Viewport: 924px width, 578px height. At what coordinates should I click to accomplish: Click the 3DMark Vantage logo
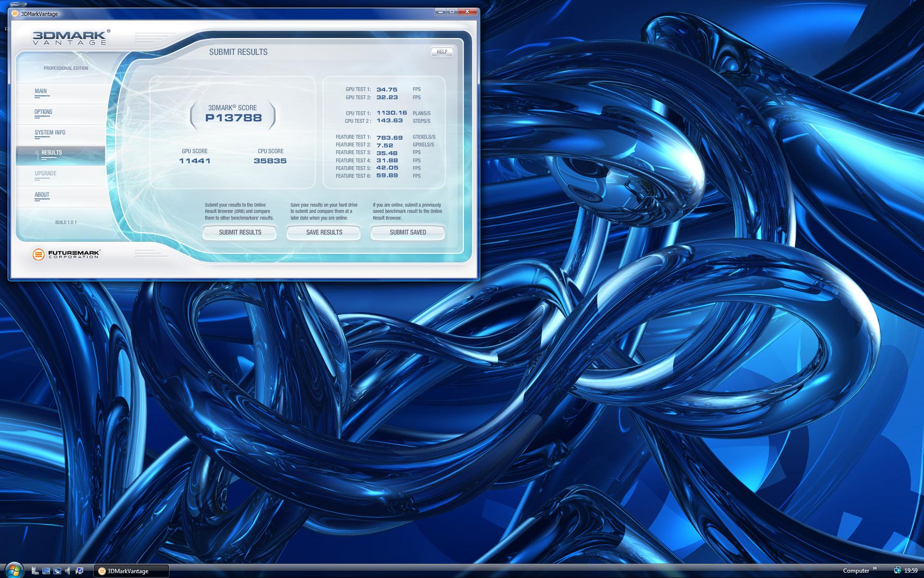point(71,37)
